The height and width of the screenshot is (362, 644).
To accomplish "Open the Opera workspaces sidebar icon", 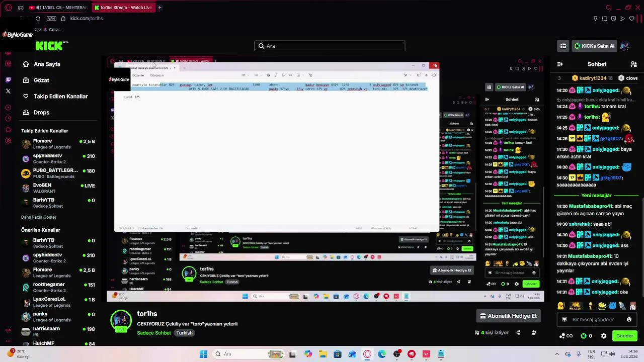I will coord(21,8).
